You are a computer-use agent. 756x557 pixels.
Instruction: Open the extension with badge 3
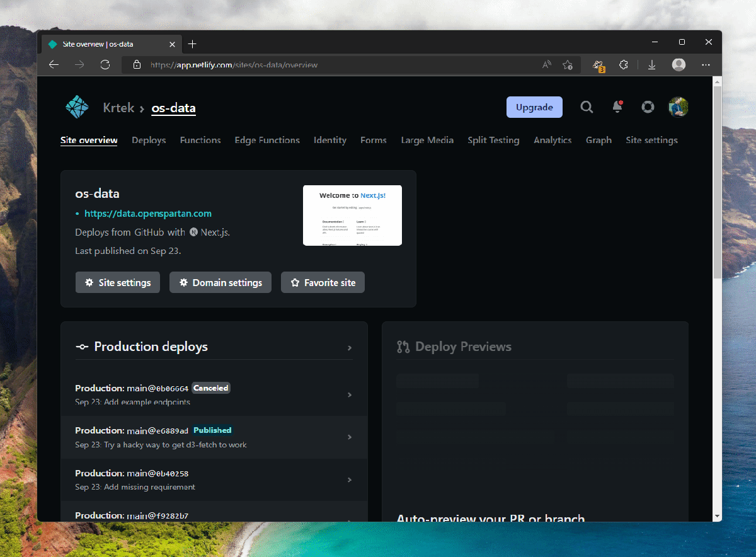598,66
